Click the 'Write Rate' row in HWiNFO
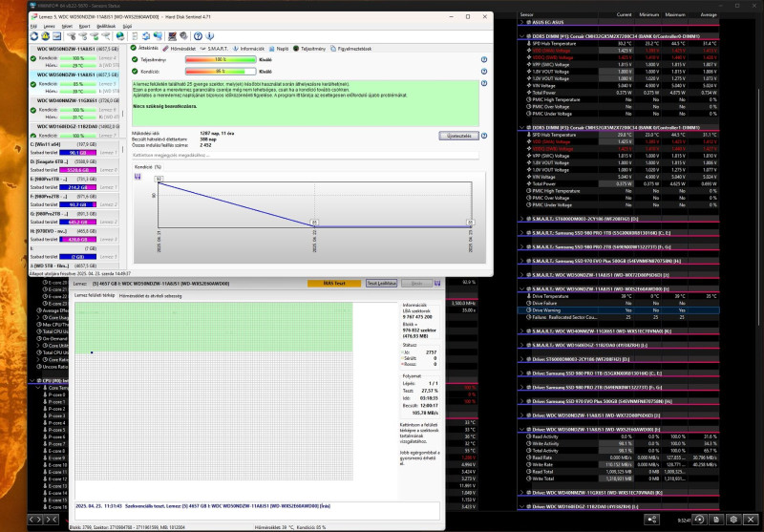Screen dimensions: 764x532 tap(618, 465)
